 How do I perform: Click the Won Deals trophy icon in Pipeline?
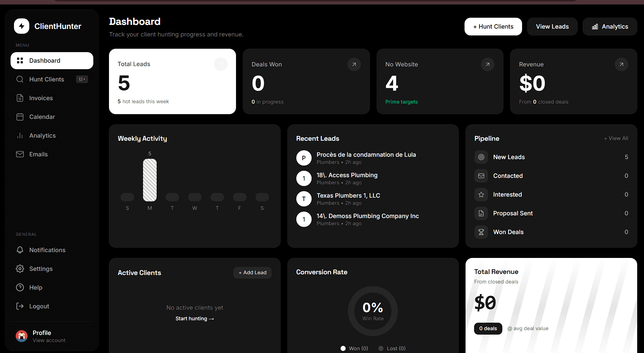[481, 232]
